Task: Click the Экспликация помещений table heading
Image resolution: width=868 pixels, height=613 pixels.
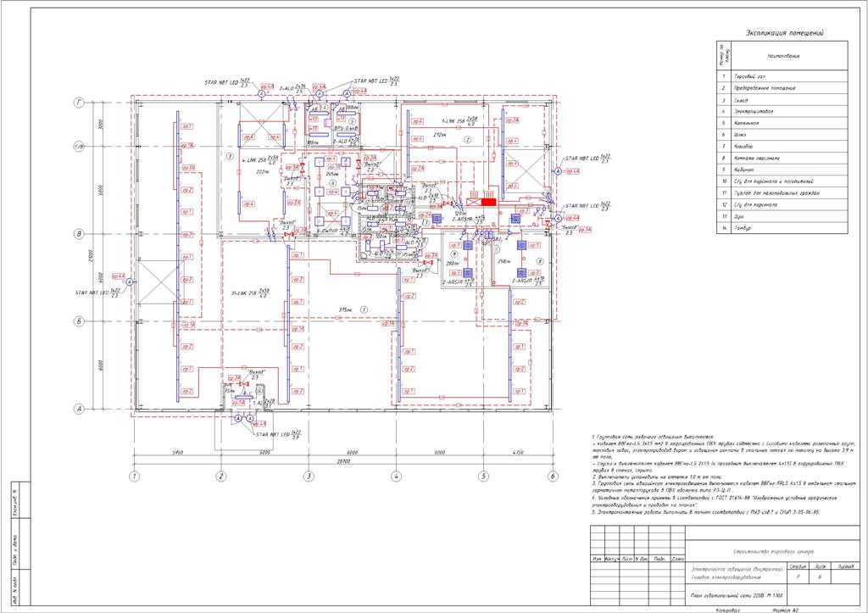Action: [x=784, y=33]
